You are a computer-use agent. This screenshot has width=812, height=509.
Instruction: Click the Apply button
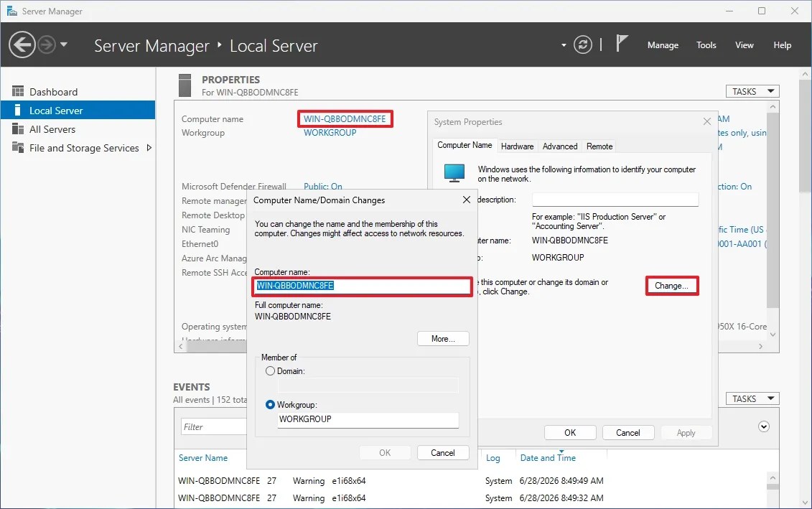(686, 432)
